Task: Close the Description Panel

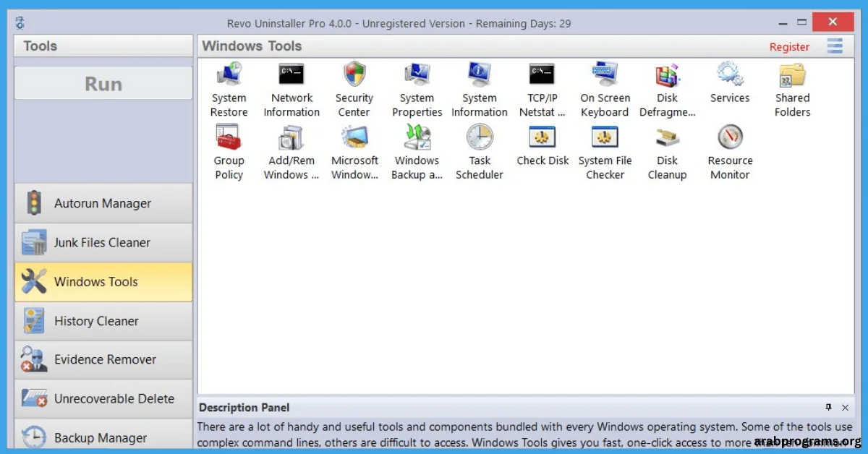Action: (x=846, y=407)
